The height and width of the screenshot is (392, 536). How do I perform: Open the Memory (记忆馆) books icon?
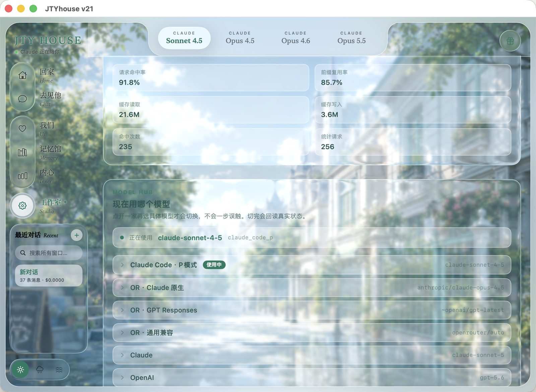click(22, 152)
